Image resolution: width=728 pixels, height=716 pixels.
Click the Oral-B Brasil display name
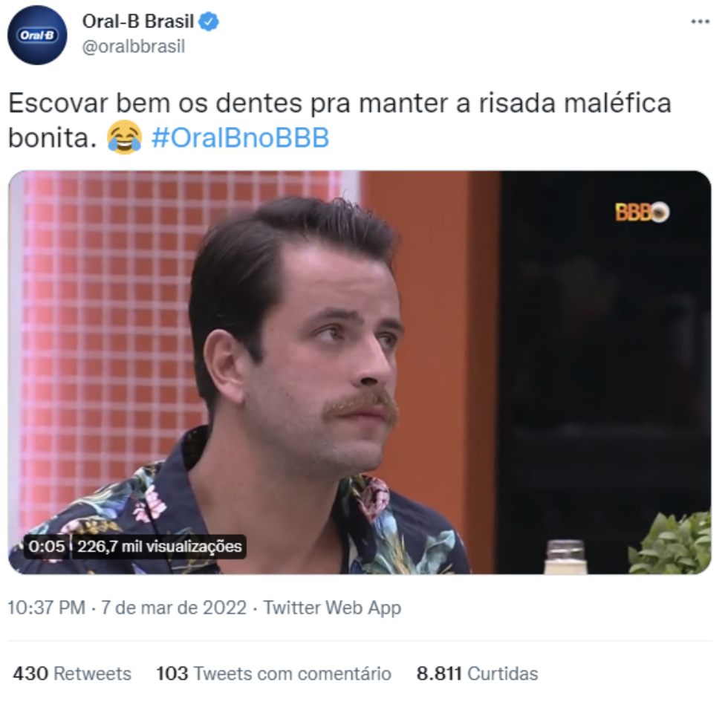click(x=138, y=22)
